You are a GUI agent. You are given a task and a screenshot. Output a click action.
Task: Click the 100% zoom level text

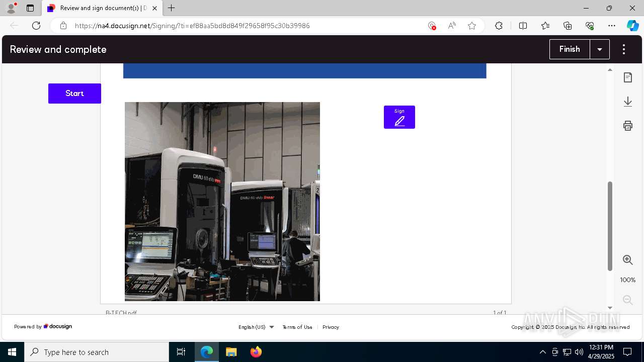[628, 280]
